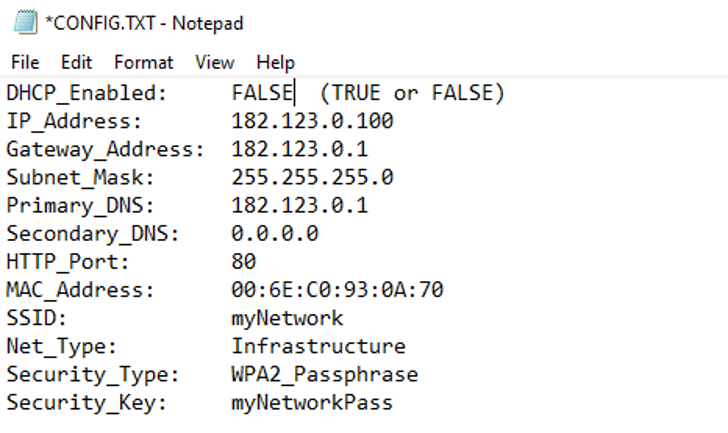Click the Notepad icon in title bar
Image resolution: width=728 pixels, height=433 pixels.
(25, 22)
